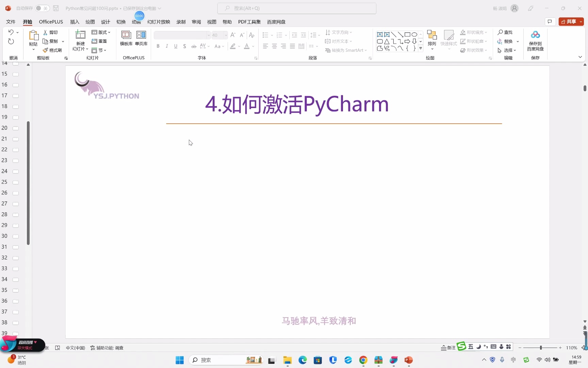The height and width of the screenshot is (368, 588).
Task: Switch to the 插入 ribbon tab
Action: (x=74, y=21)
